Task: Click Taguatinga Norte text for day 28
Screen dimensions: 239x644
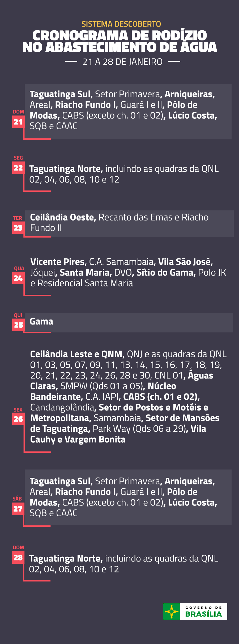Action: click(x=66, y=559)
